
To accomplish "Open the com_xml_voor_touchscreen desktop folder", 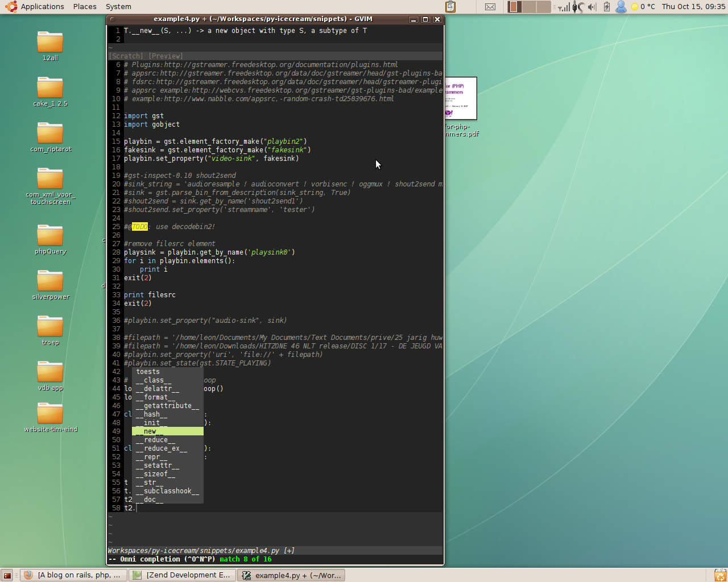I will tap(50, 186).
